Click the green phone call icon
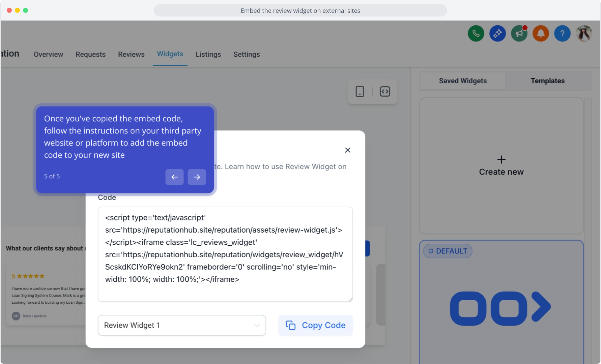Image resolution: width=601 pixels, height=364 pixels. tap(476, 33)
